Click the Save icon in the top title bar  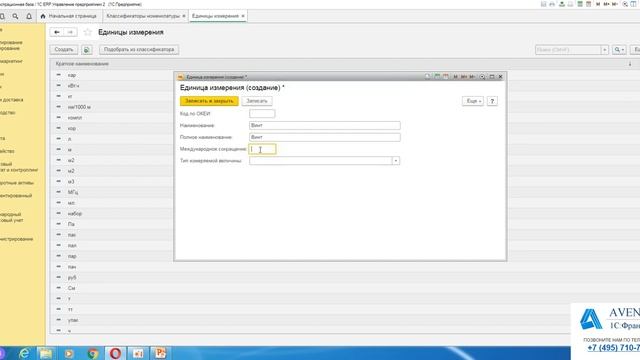543,4
